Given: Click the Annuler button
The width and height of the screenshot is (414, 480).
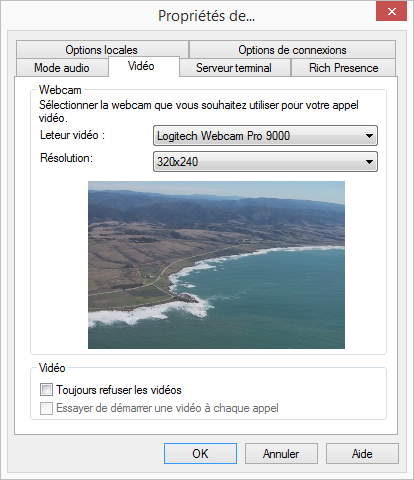Looking at the screenshot, I should tap(281, 454).
